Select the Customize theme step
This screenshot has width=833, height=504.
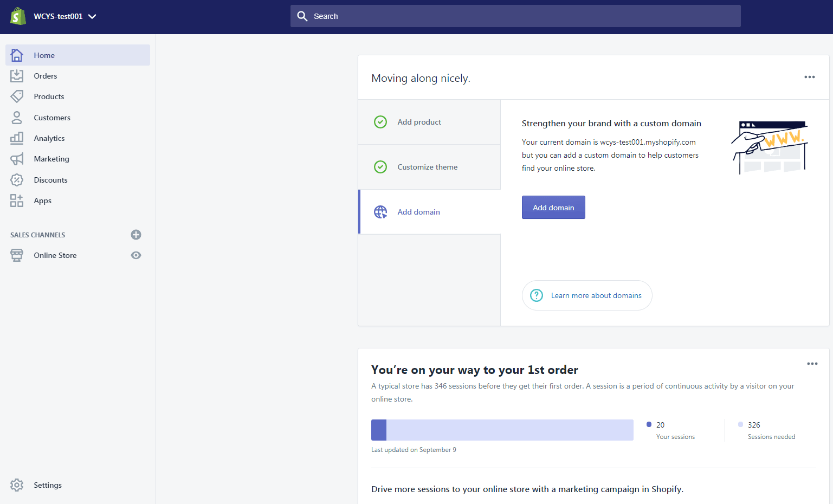429,167
